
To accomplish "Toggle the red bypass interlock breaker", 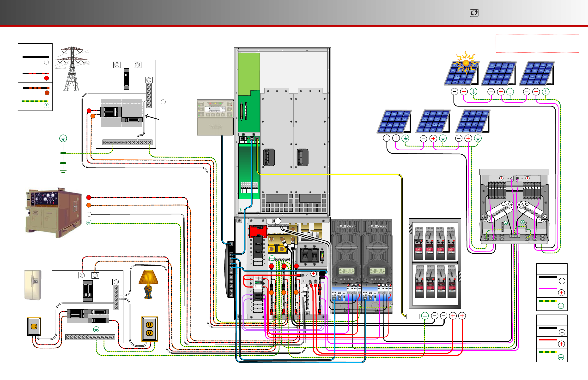I will coord(258,231).
